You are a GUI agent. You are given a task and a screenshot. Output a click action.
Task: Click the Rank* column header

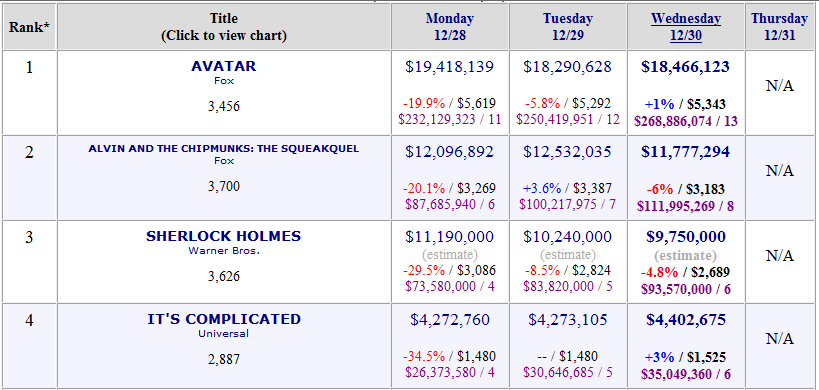pyautogui.click(x=29, y=27)
